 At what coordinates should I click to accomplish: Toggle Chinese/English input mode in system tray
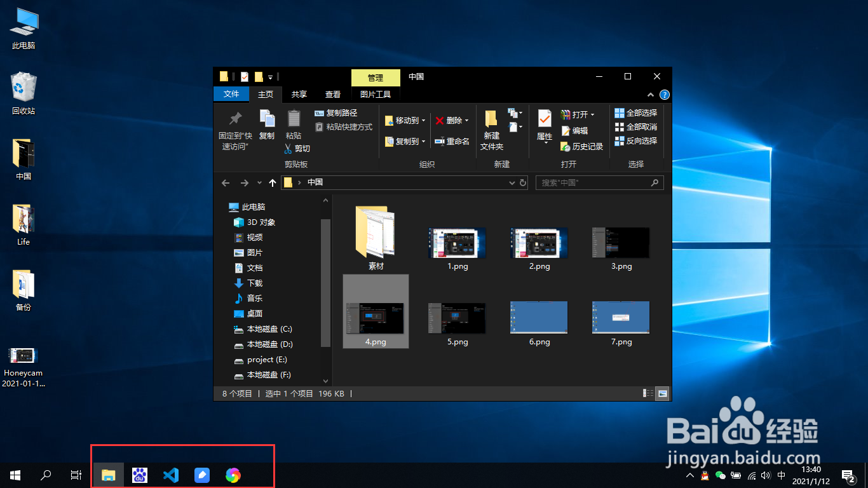click(781, 475)
